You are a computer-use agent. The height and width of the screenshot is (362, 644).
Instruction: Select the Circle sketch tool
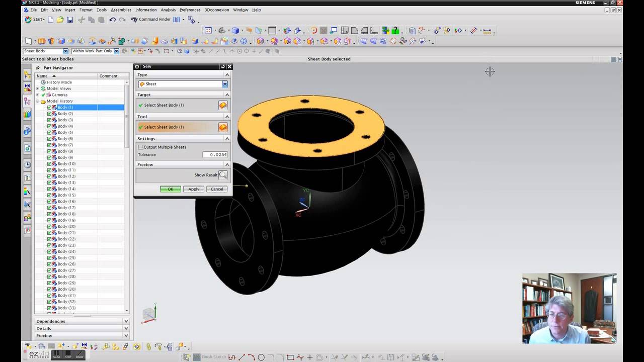pos(261,357)
